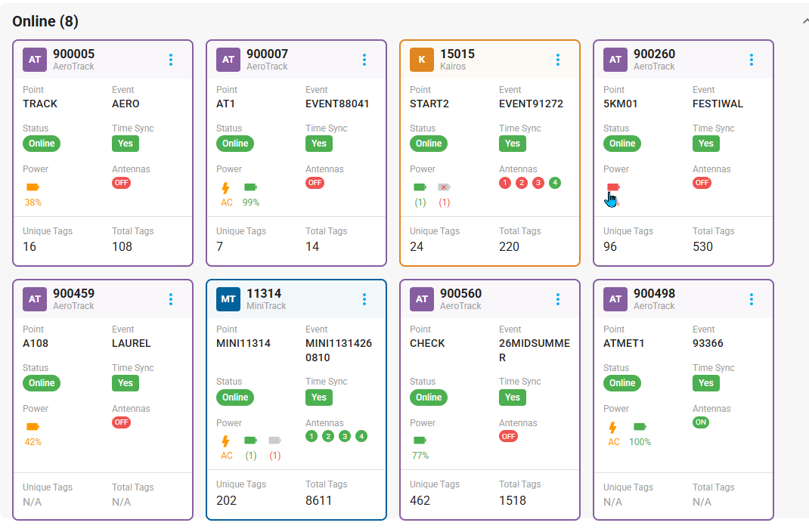This screenshot has height=532, width=809.
Task: Toggle green antenna 4 on MiniTrack 11314
Action: click(x=361, y=436)
